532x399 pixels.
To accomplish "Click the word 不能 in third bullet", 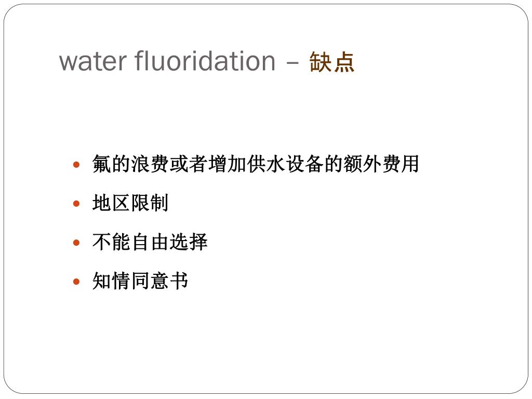I will click(x=111, y=242).
